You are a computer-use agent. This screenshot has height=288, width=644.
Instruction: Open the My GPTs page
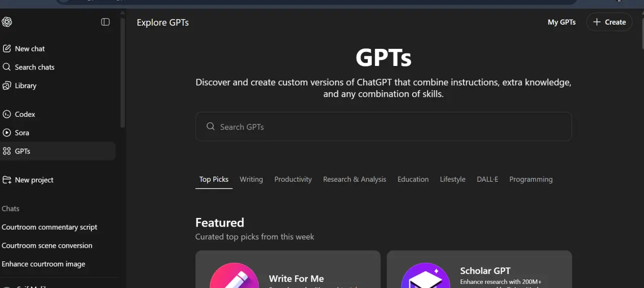pyautogui.click(x=561, y=22)
